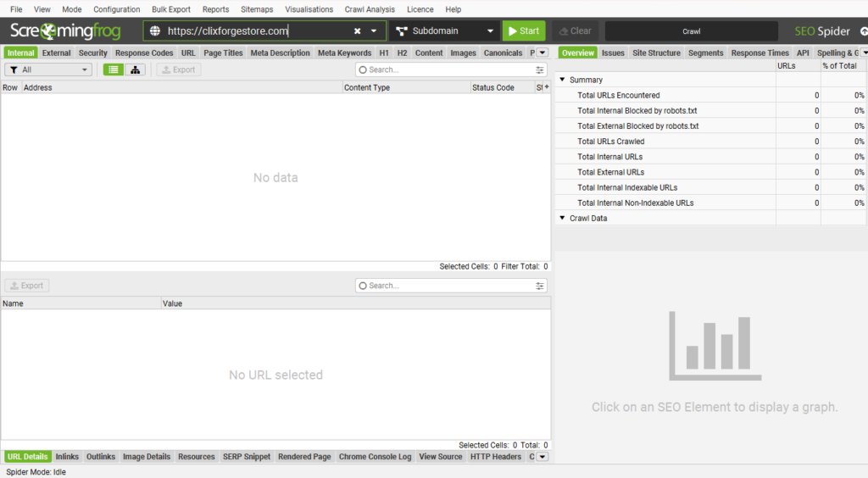The width and height of the screenshot is (868, 478).
Task: Open the Crawl Analysis menu
Action: pos(370,9)
